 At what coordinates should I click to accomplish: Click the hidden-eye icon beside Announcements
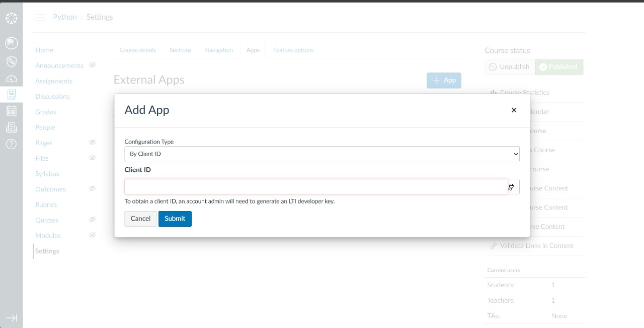pyautogui.click(x=92, y=65)
